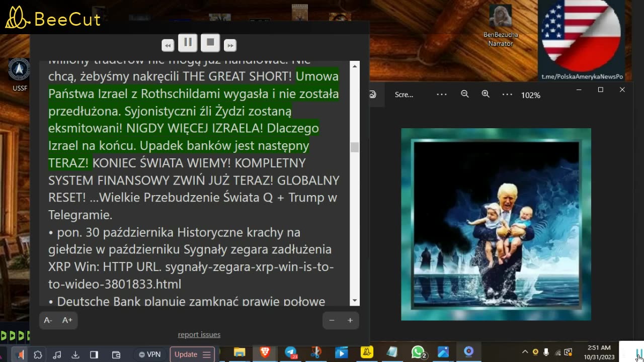Open the blue play-button media app on taskbar
Image resolution: width=644 pixels, height=362 pixels.
[x=341, y=352]
